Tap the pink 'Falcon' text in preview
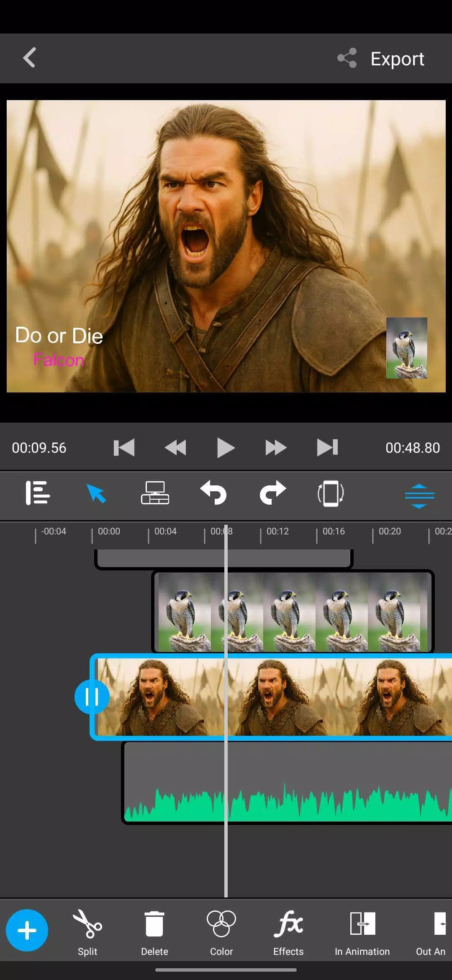This screenshot has height=980, width=452. click(x=59, y=360)
